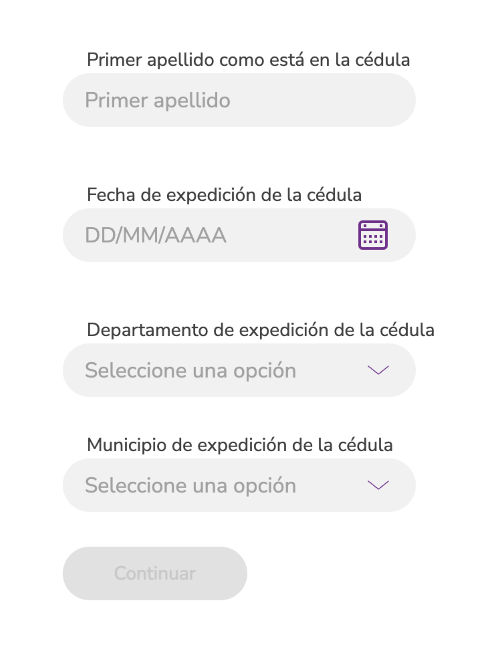Click the chevron arrow in Municipio field
The height and width of the screenshot is (646, 494).
coord(378,485)
